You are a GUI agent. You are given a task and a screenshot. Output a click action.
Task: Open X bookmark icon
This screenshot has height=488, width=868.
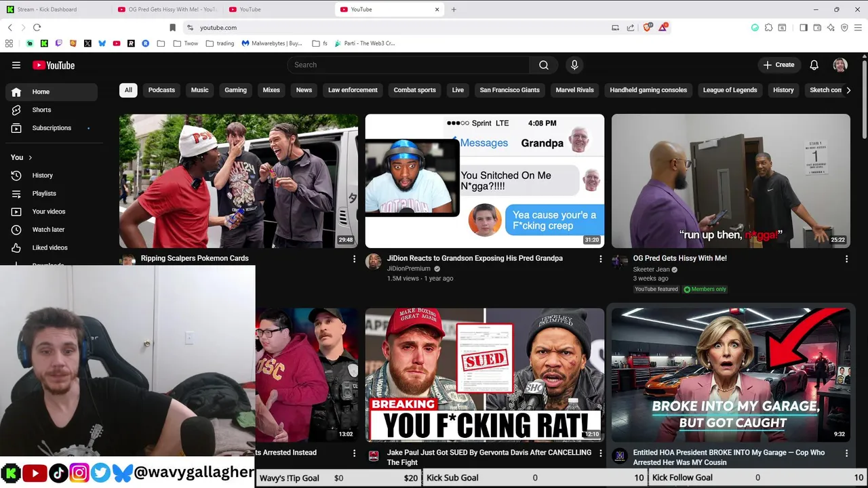[87, 43]
